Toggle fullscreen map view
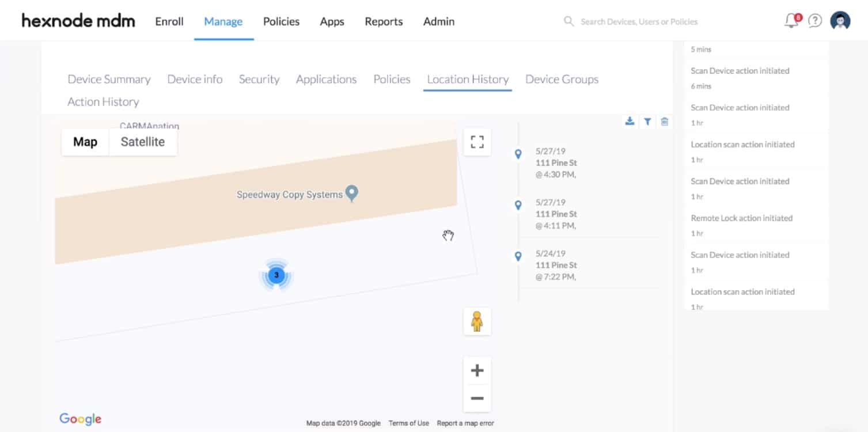Viewport: 868px width, 432px height. (x=477, y=142)
